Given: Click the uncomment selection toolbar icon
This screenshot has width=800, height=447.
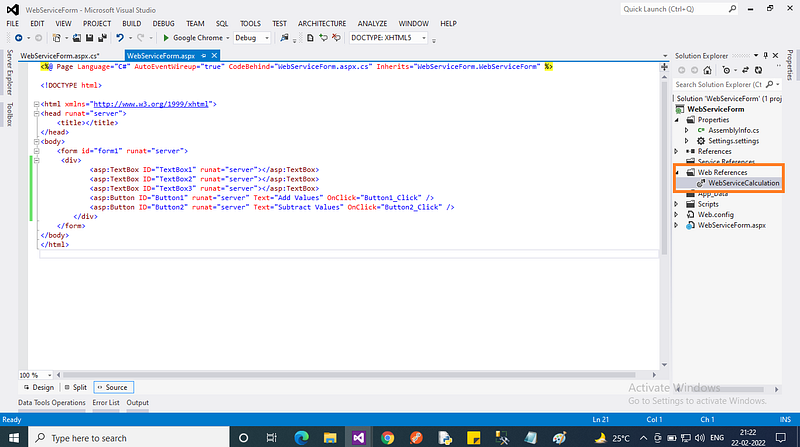Looking at the screenshot, I should coord(336,38).
